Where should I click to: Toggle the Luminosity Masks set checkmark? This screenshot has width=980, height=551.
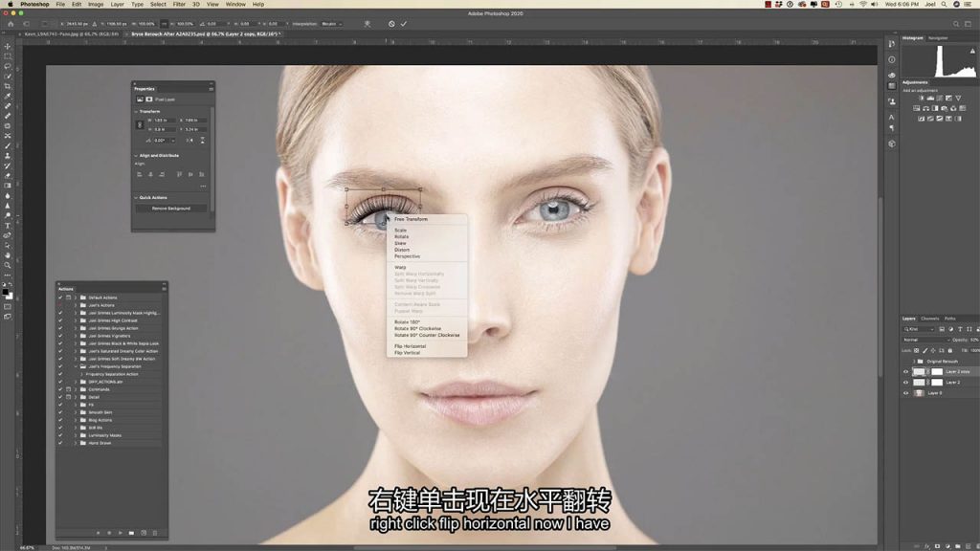coord(60,435)
